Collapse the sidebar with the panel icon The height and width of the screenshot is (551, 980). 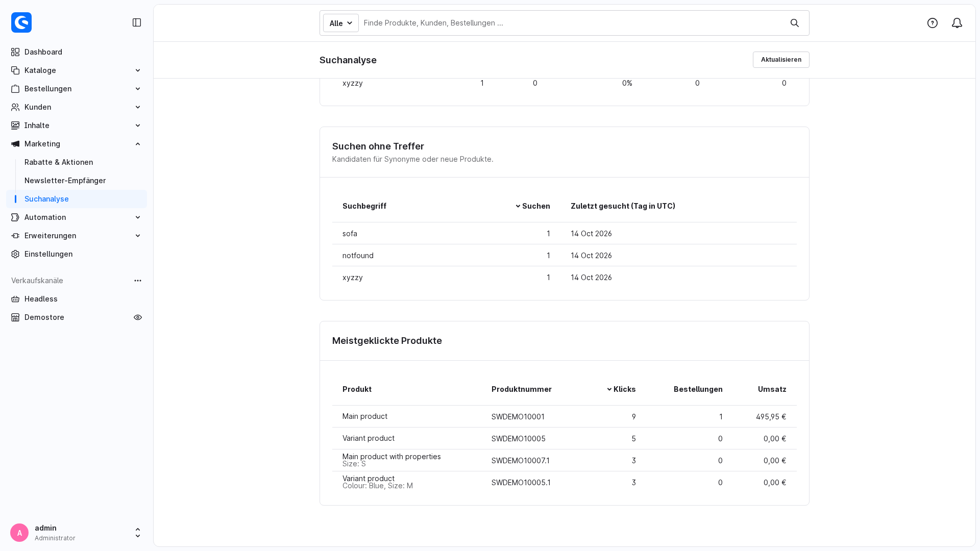pyautogui.click(x=137, y=22)
